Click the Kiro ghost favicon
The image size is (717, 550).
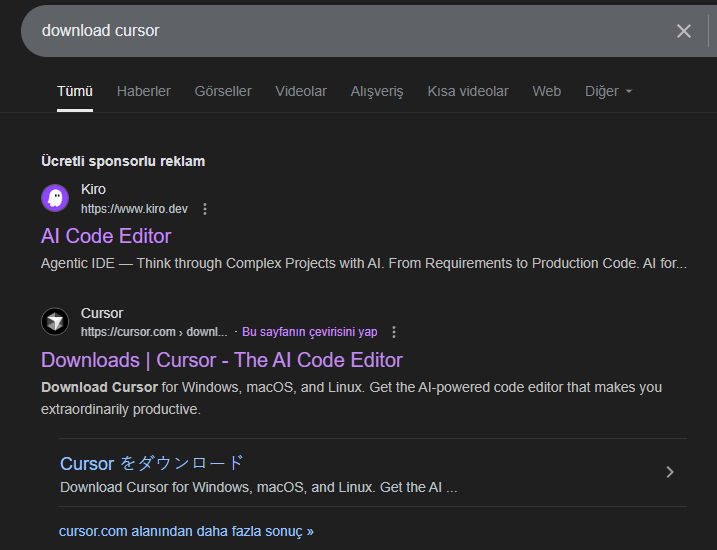click(x=55, y=198)
